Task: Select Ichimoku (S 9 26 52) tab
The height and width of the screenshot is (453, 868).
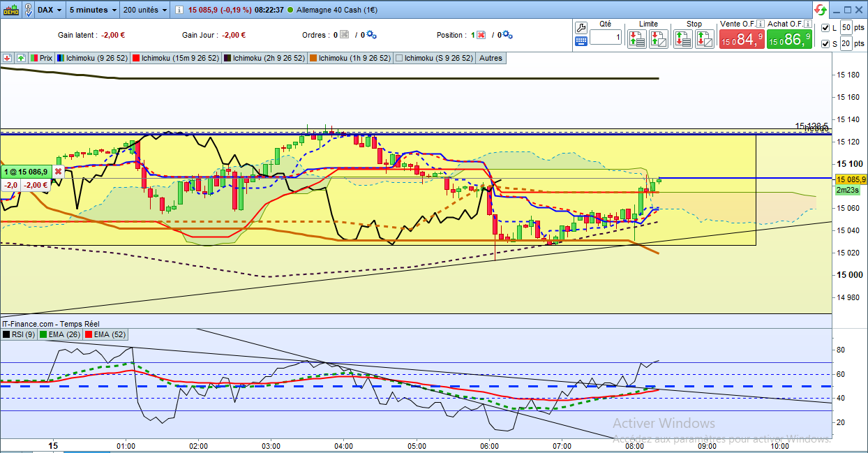Action: tap(435, 58)
